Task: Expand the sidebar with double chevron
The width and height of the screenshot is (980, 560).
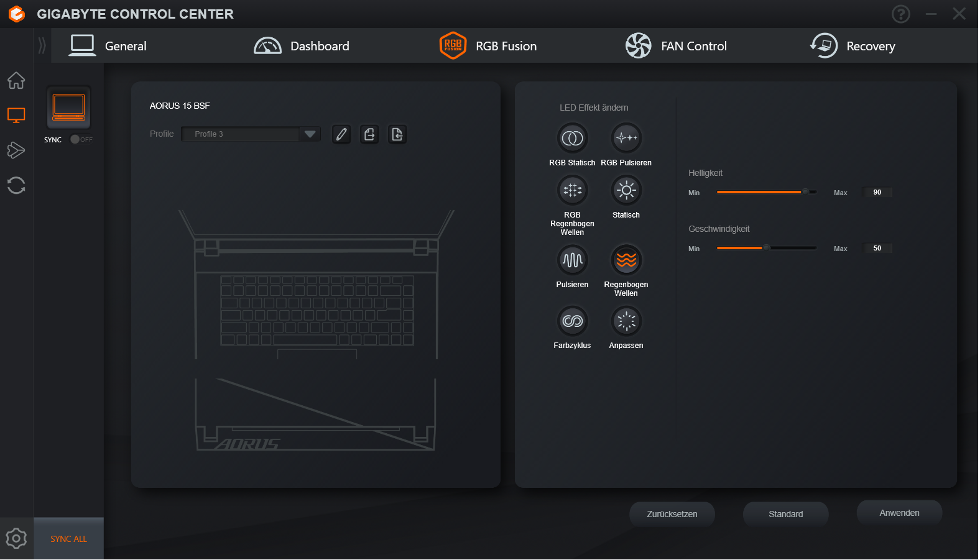Action: (x=42, y=45)
